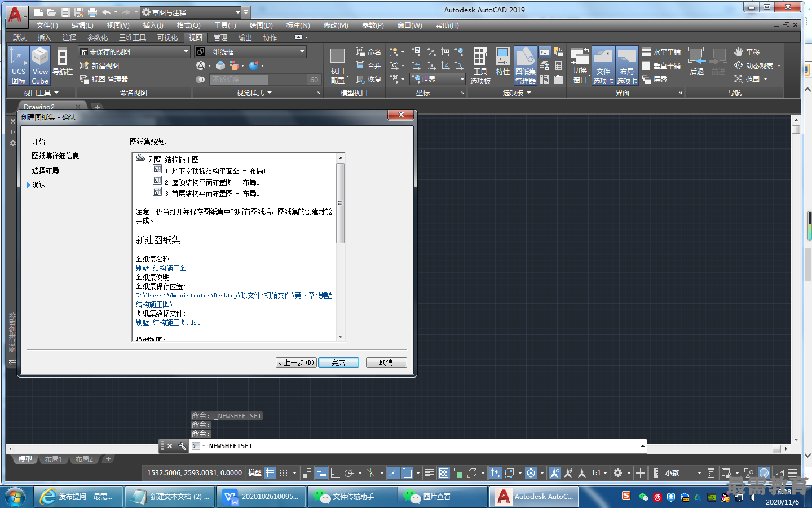Select the 选择布局 wizard step

click(45, 170)
